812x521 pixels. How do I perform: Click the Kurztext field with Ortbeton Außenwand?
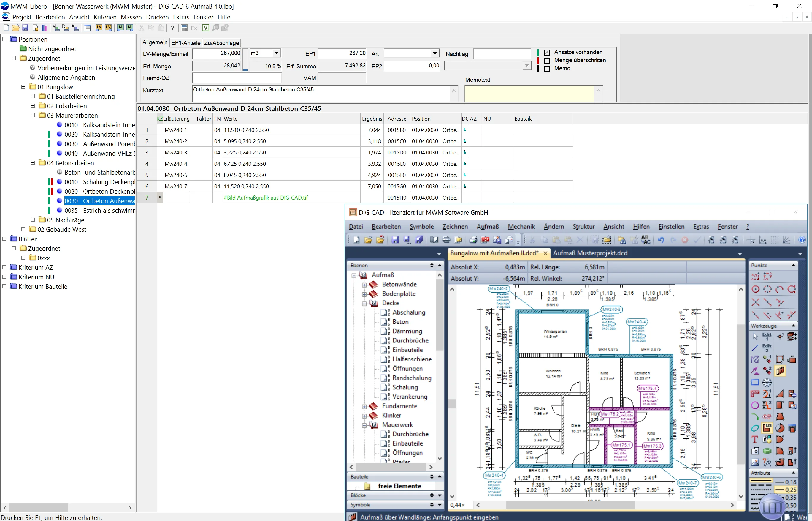tap(321, 93)
